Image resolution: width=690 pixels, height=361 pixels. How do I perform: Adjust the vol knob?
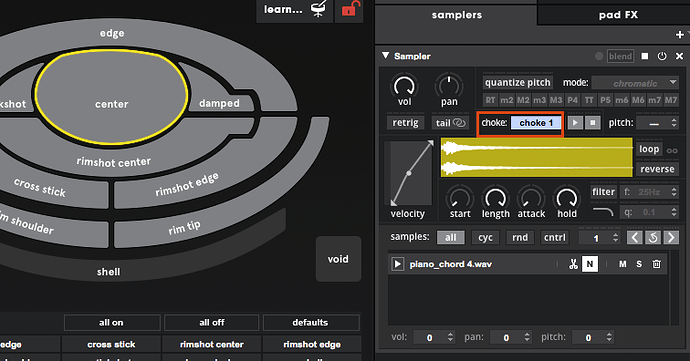point(404,86)
